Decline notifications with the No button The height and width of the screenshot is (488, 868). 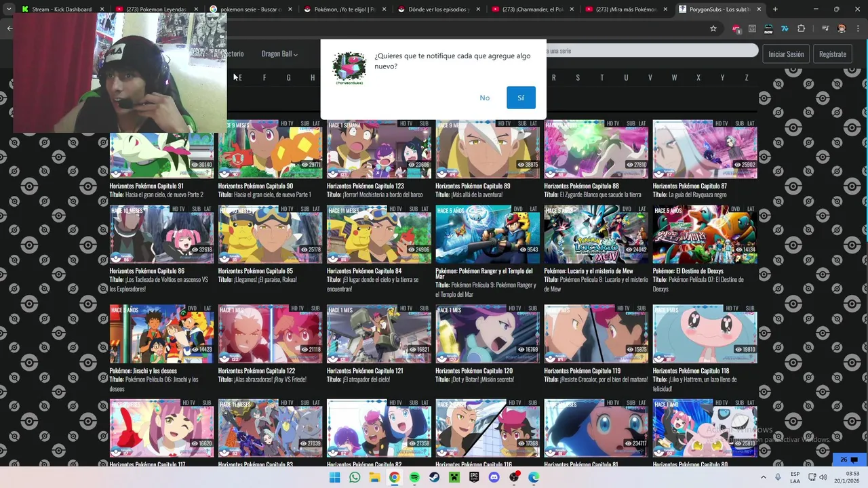coord(484,98)
